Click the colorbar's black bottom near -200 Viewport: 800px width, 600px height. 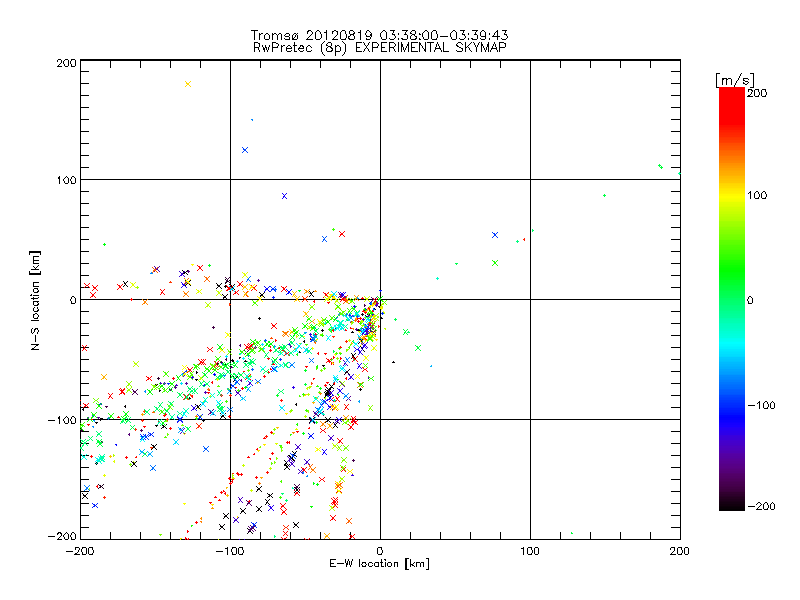click(732, 504)
